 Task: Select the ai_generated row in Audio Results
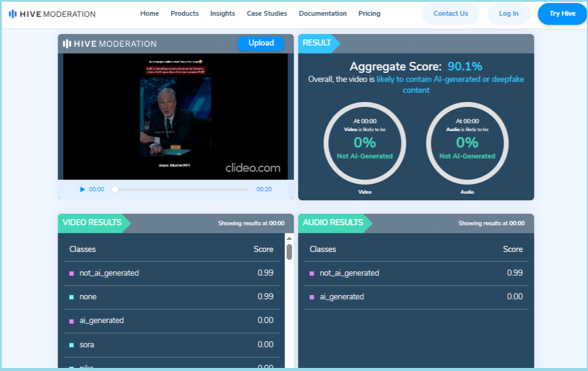[x=416, y=297]
